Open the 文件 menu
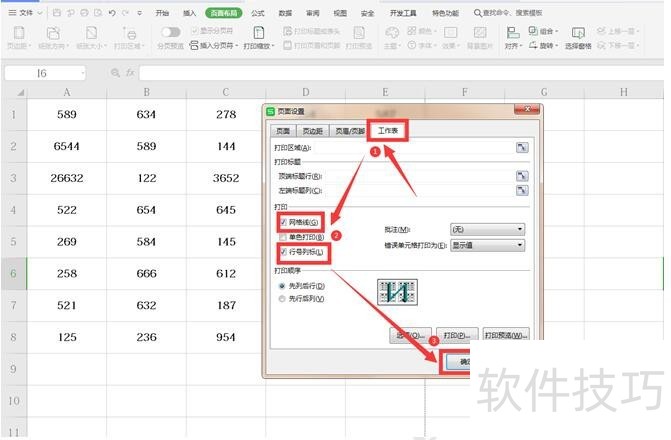 pyautogui.click(x=25, y=13)
